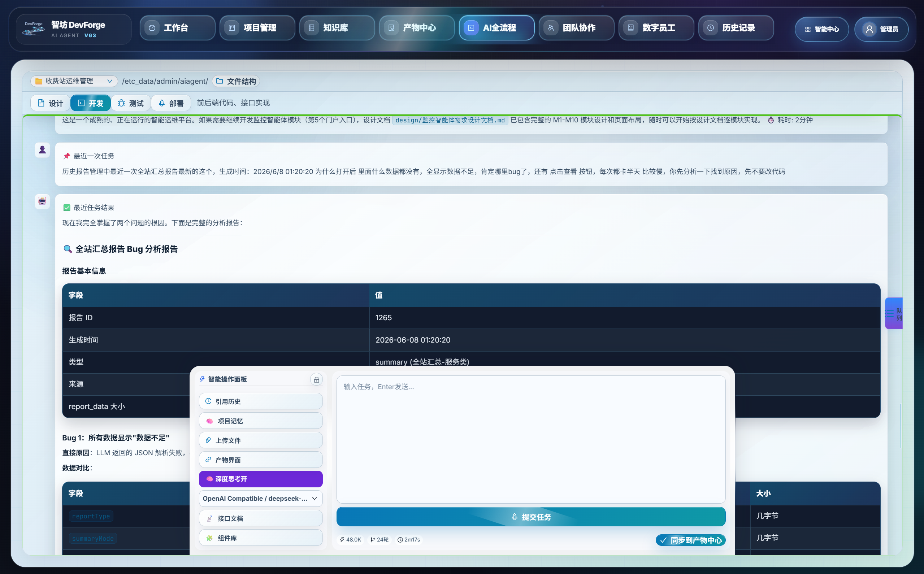Click the folder icon in 文件结构 chip
Viewport: 924px width, 574px height.
tap(220, 81)
